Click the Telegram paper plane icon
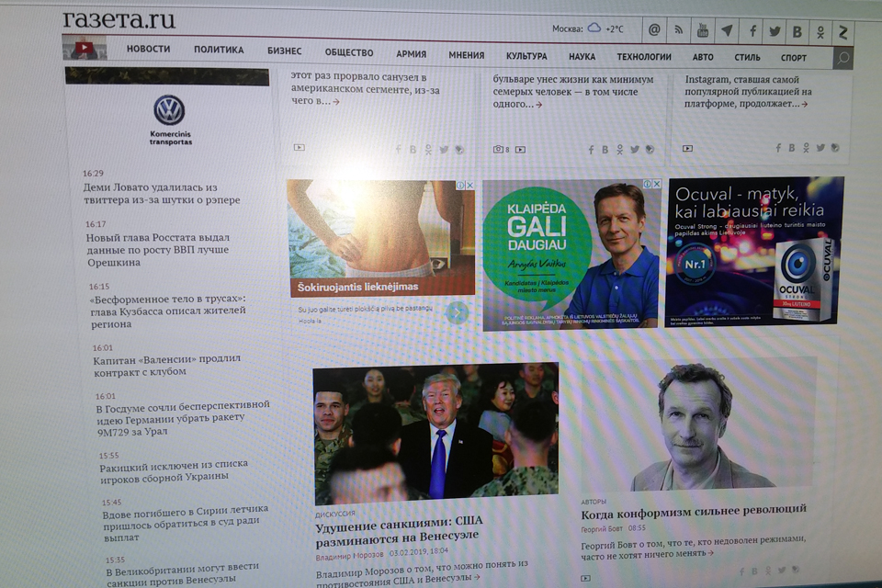Screen dimensions: 882x588 (x=727, y=30)
